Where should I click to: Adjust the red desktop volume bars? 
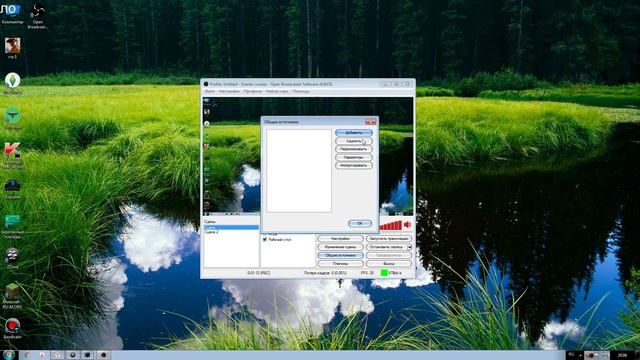tap(391, 225)
